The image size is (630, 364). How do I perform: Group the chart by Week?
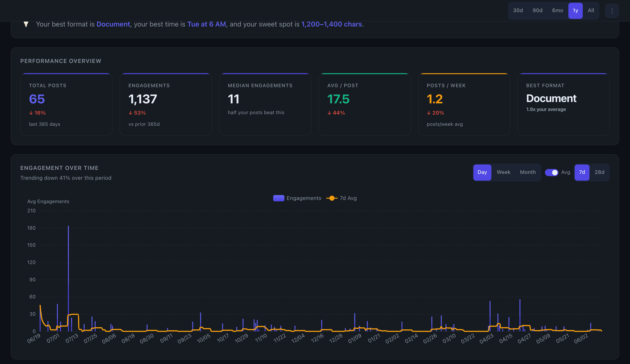[503, 172]
